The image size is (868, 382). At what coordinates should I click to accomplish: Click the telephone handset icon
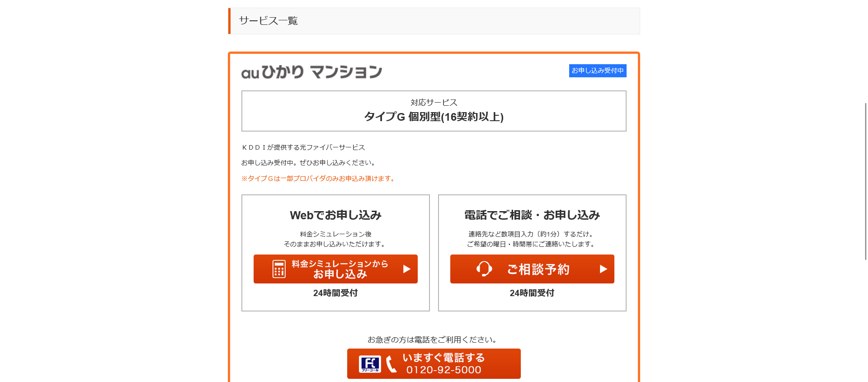point(392,364)
